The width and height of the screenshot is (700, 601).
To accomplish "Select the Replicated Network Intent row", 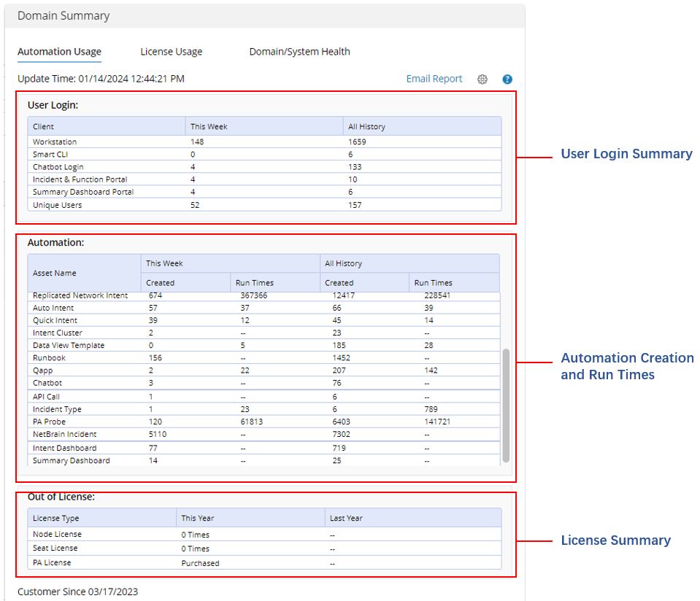I will [x=80, y=295].
